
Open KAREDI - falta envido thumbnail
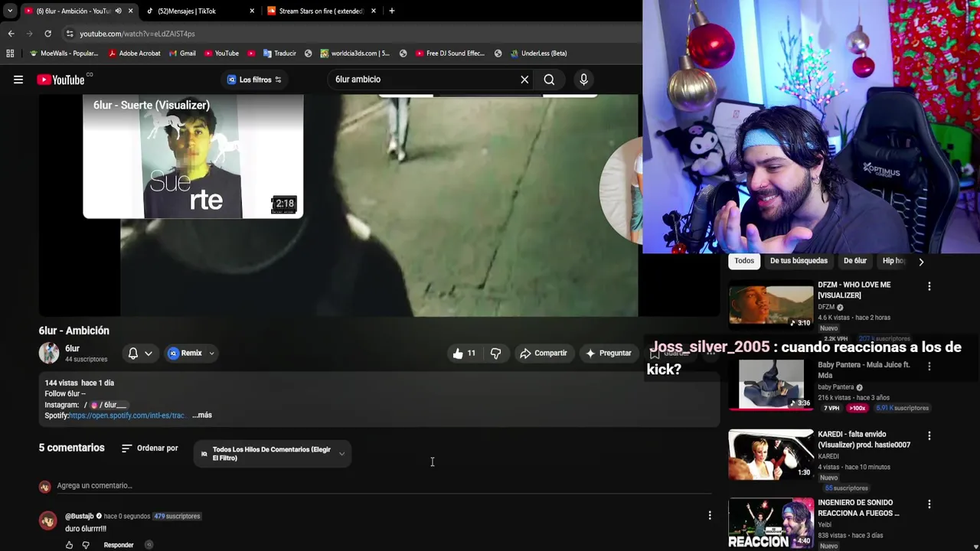(x=771, y=454)
